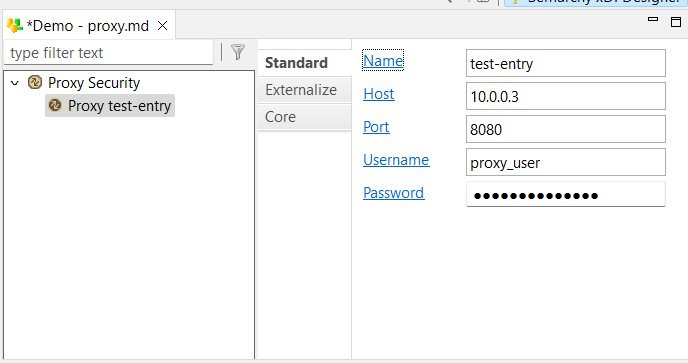The image size is (688, 363).
Task: Switch to the Standard properties tab
Action: click(x=305, y=63)
